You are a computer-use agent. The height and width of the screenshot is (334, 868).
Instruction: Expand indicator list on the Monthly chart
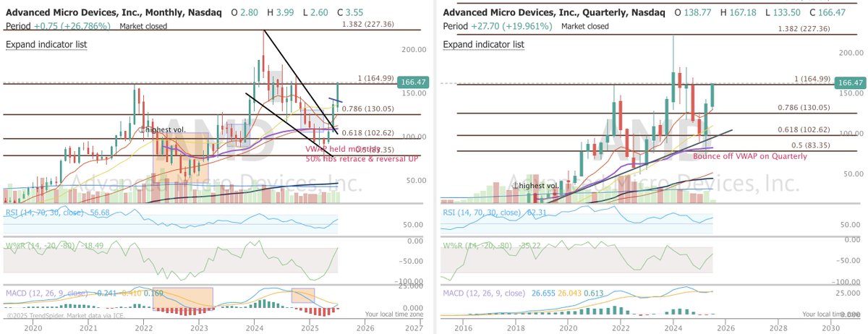click(45, 44)
